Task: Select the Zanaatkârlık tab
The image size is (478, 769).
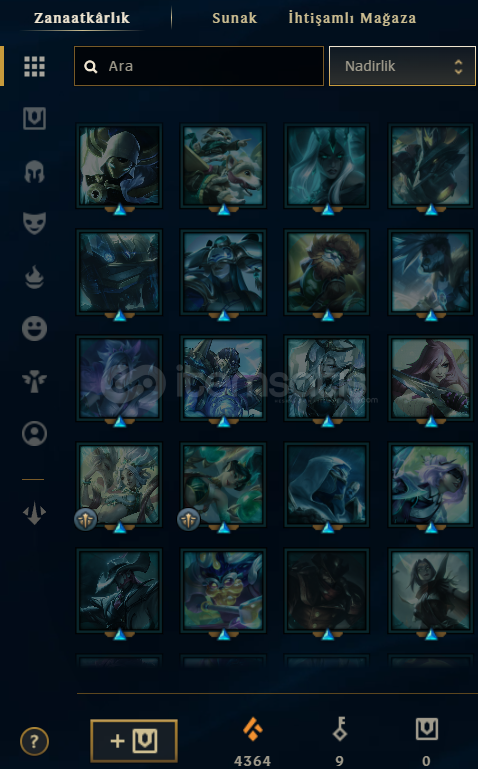Action: pyautogui.click(x=82, y=18)
